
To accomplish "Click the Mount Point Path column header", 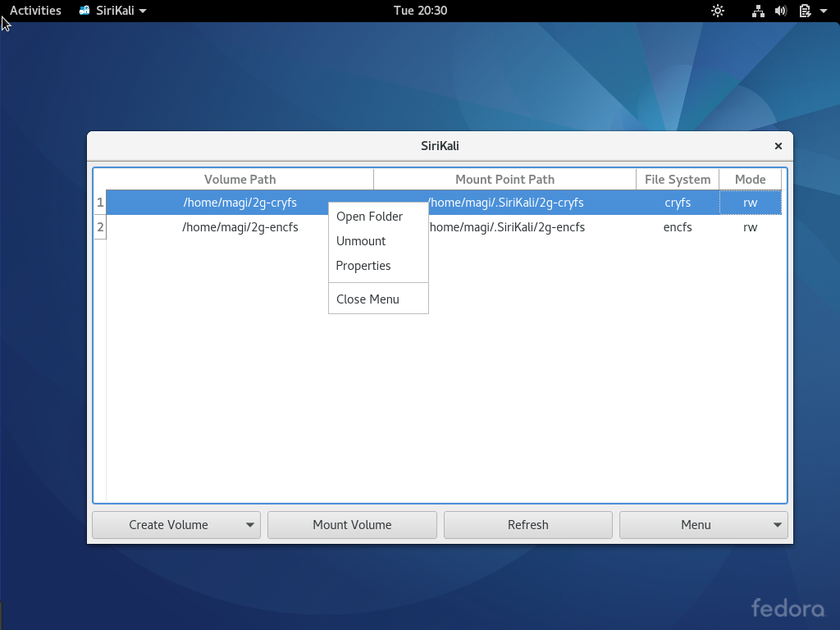I will 504,180.
